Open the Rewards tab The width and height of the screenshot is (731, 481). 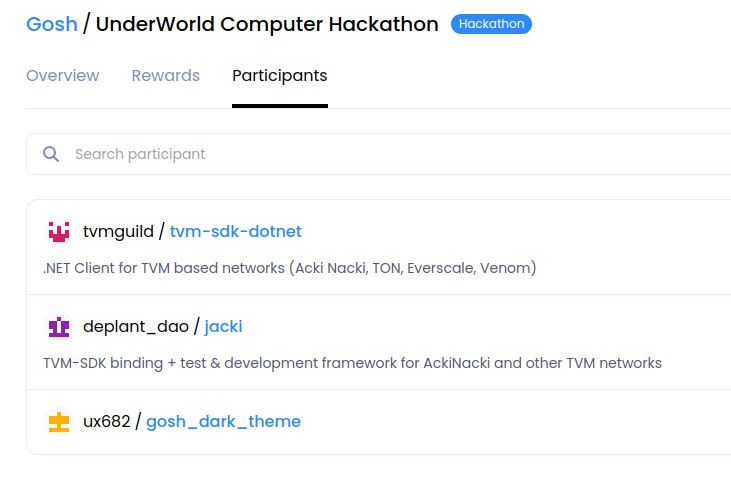pos(165,76)
